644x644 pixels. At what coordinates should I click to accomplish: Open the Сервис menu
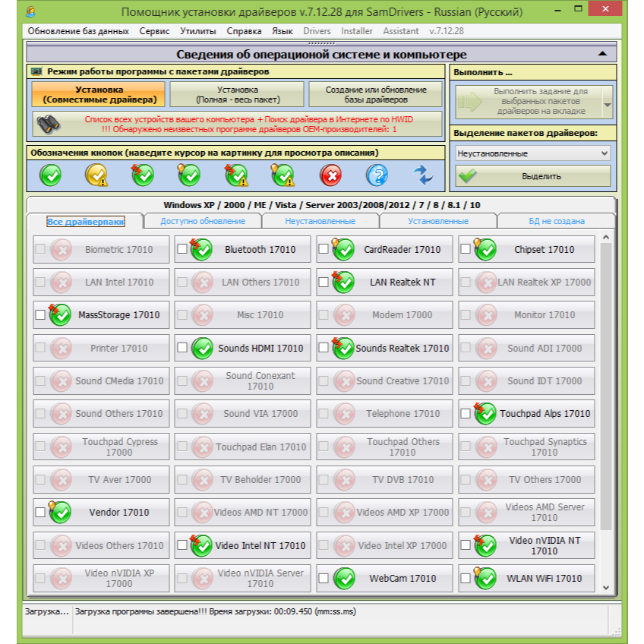(x=154, y=31)
